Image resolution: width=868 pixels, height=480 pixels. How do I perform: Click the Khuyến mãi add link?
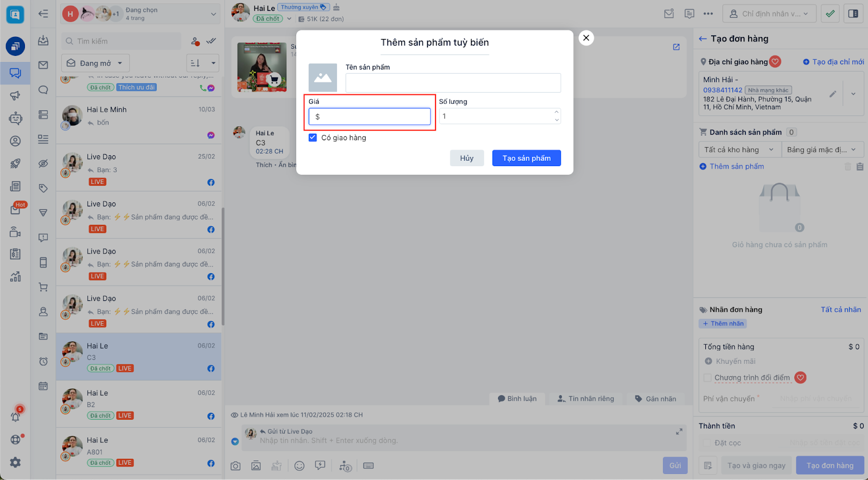coord(730,362)
